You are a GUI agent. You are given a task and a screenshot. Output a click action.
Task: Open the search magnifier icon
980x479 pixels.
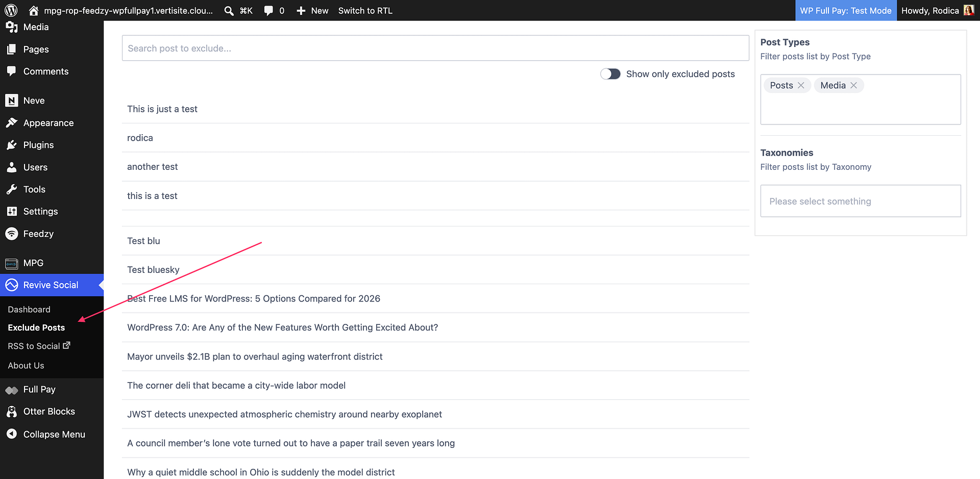coord(229,11)
